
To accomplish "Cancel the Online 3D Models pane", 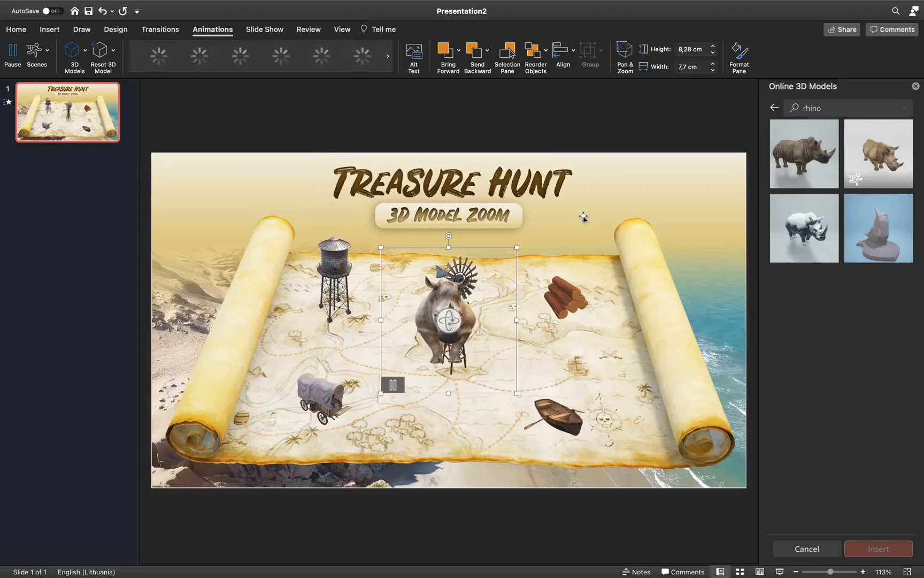I will [807, 549].
